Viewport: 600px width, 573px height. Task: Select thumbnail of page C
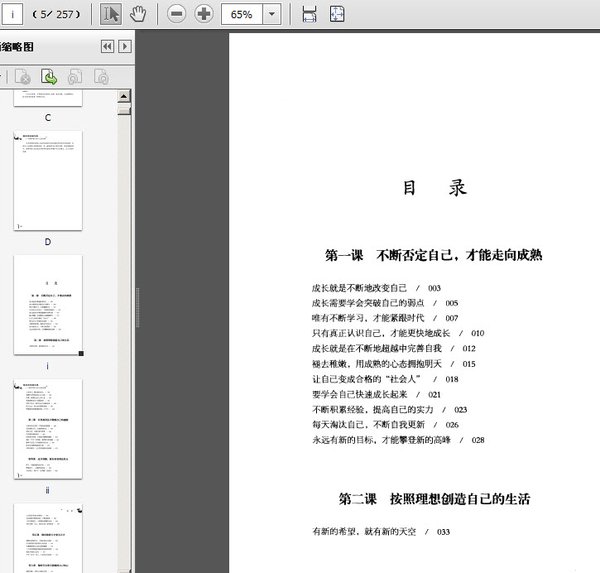pos(48,99)
